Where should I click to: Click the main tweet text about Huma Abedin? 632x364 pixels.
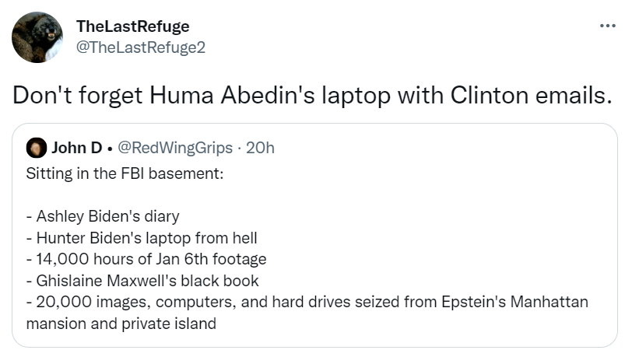[308, 95]
